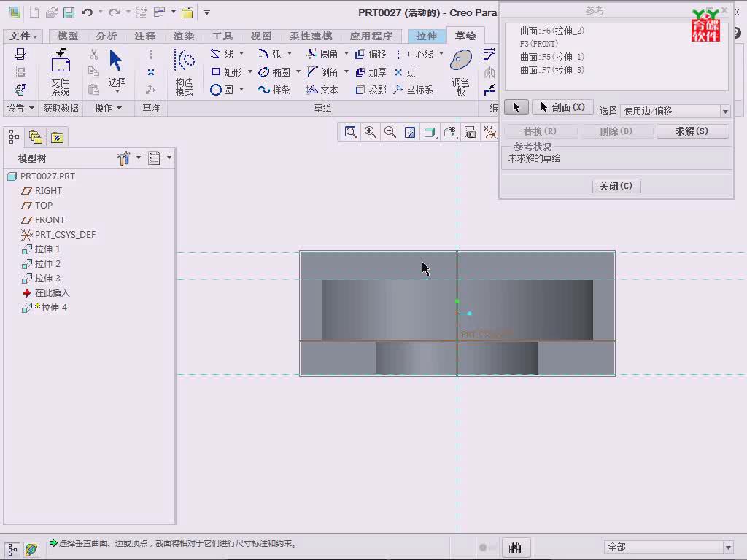
Task: Open the Centerline dropdown arrow
Action: click(441, 53)
